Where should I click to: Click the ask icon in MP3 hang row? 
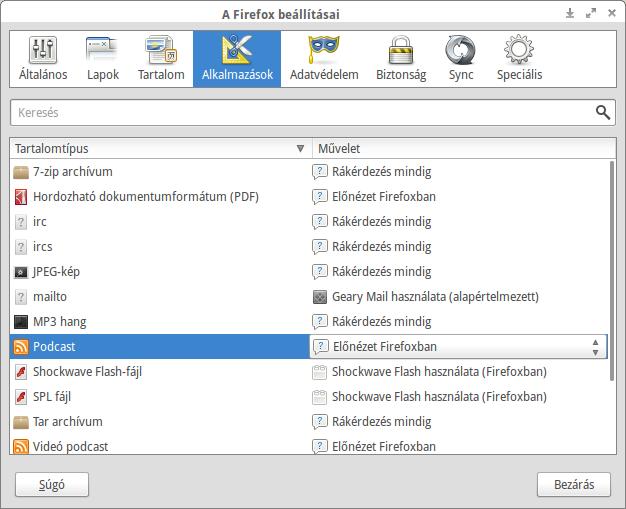pyautogui.click(x=320, y=322)
